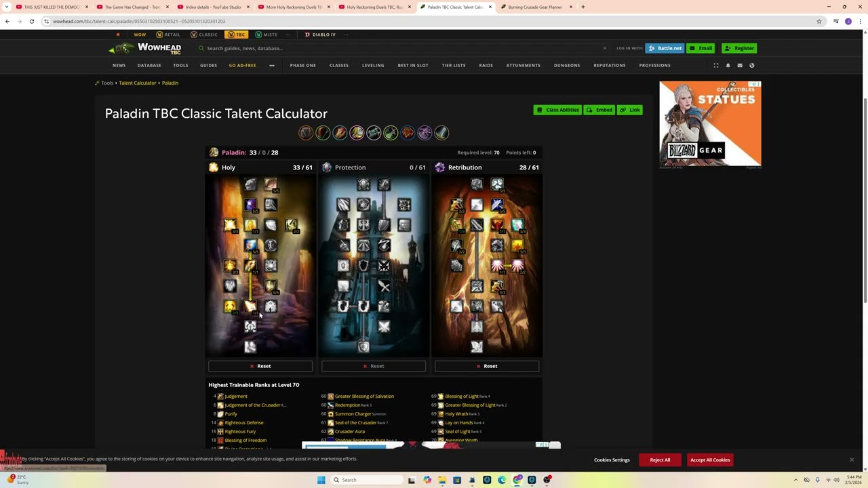Click Divine Intellect talent in Holy top row
Image resolution: width=868 pixels, height=488 pixels.
point(271,184)
